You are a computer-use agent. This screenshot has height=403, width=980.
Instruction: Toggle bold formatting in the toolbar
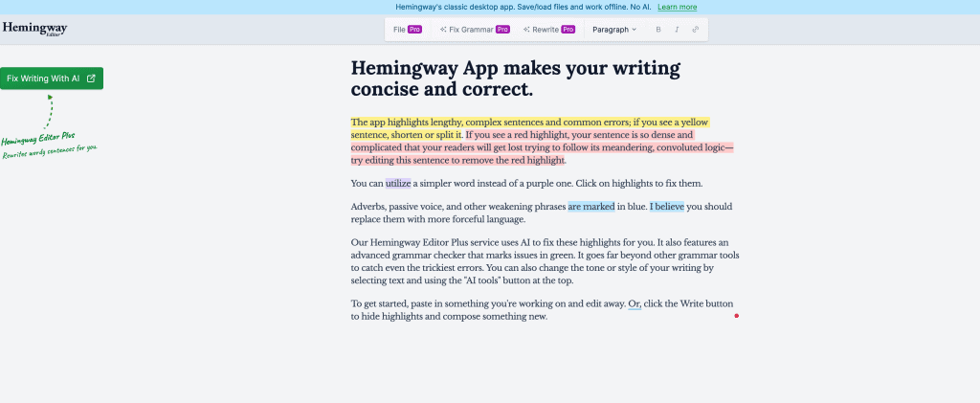click(x=658, y=30)
